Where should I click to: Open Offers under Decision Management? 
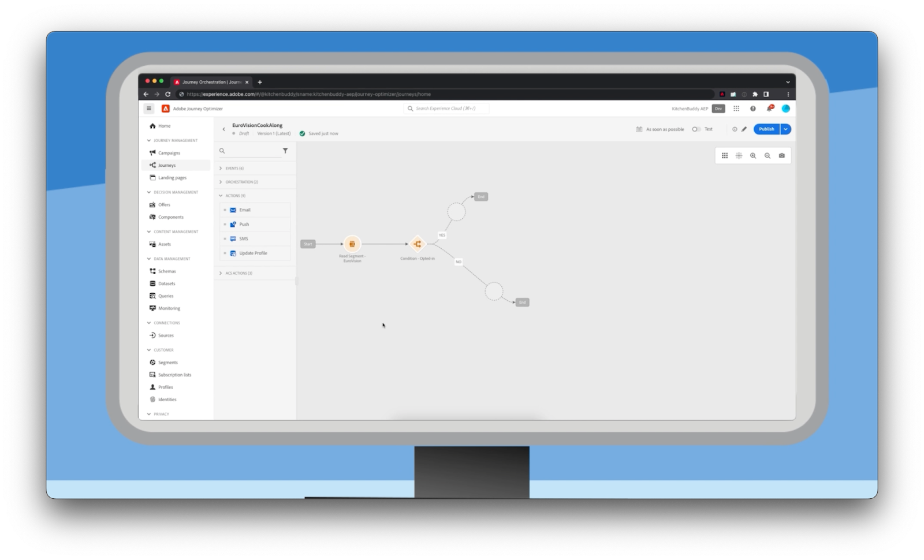click(160, 205)
